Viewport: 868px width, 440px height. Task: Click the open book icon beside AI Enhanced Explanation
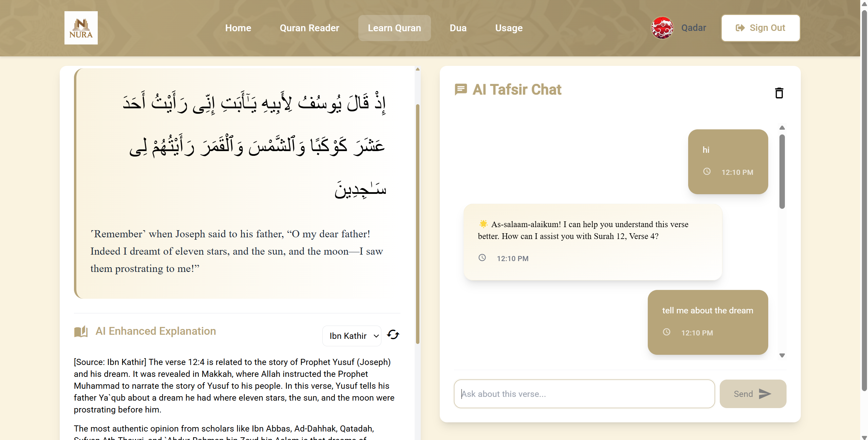pyautogui.click(x=81, y=331)
